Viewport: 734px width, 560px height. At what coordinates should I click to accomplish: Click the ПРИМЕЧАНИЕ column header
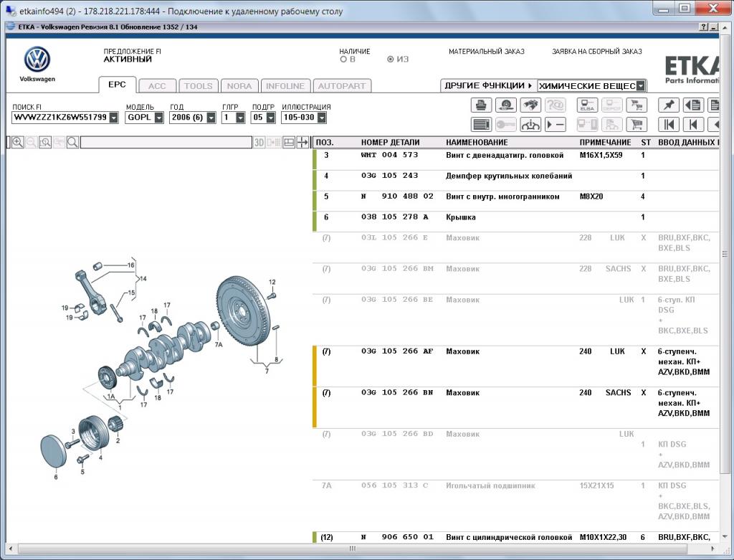[x=605, y=143]
